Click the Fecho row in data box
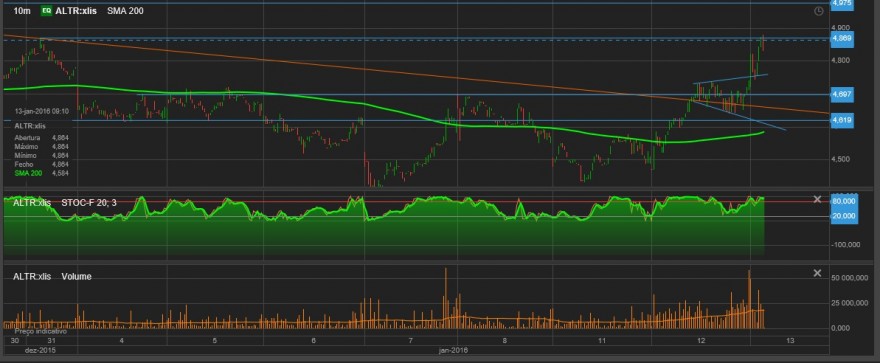Image resolution: width=880 pixels, height=363 pixels. click(41, 164)
